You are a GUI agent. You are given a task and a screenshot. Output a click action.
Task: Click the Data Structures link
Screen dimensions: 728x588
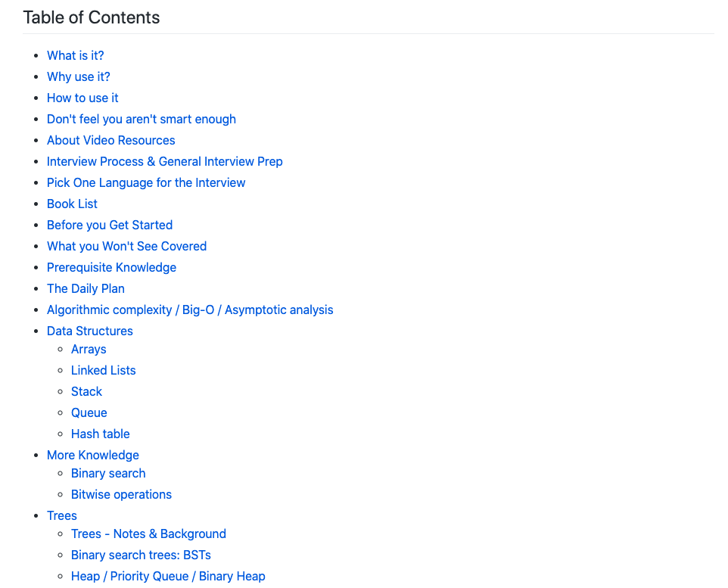coord(89,331)
